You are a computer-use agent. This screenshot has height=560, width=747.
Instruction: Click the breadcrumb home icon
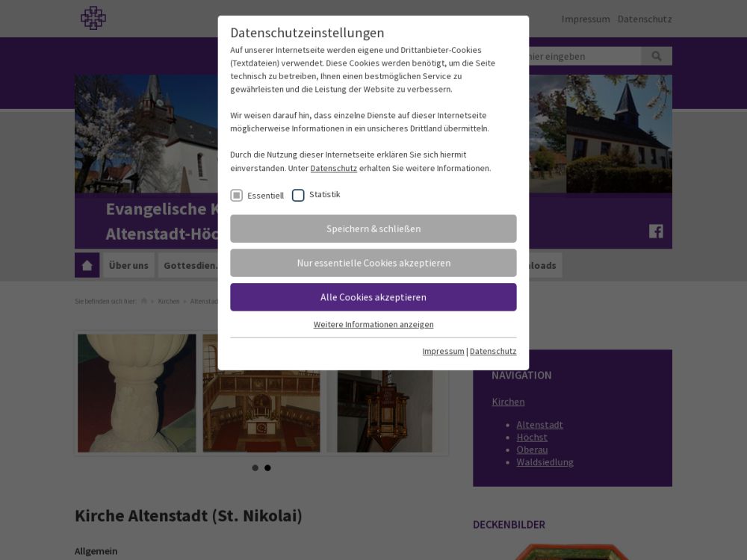pyautogui.click(x=144, y=301)
